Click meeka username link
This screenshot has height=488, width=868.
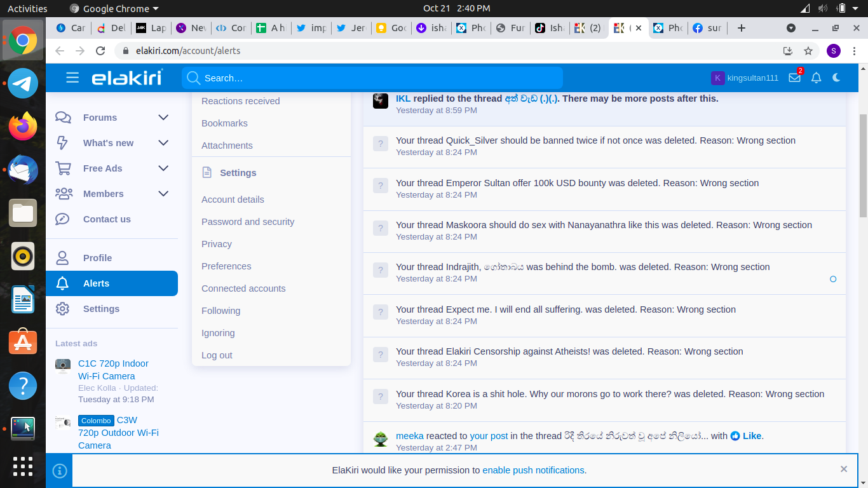point(410,436)
